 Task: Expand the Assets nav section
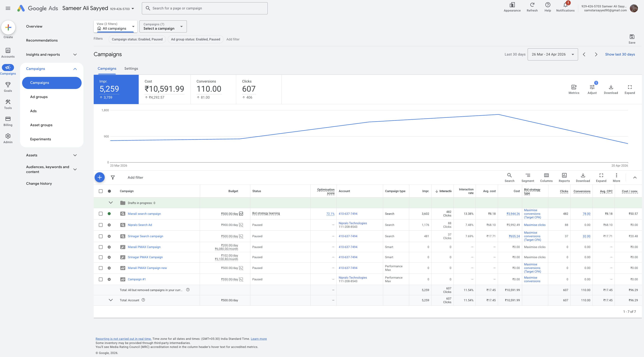[75, 155]
